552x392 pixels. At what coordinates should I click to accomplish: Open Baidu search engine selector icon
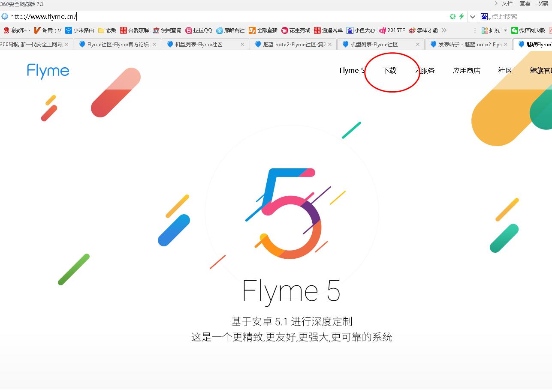pos(485,17)
